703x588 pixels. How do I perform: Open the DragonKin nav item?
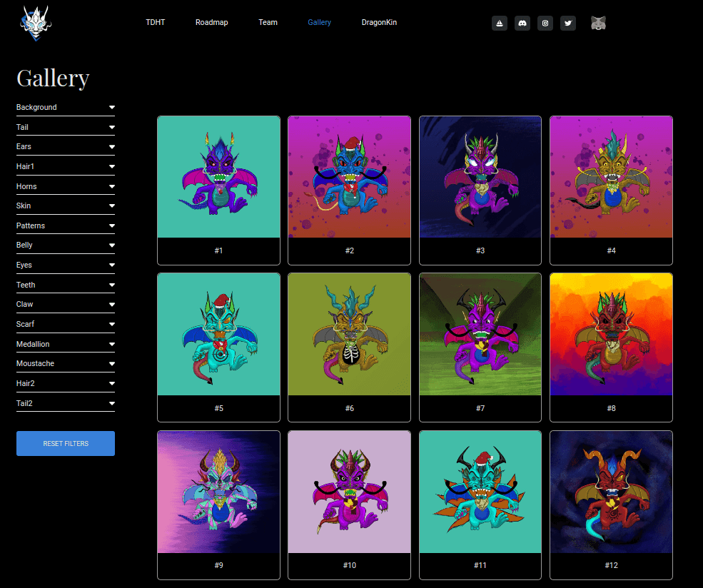click(379, 22)
